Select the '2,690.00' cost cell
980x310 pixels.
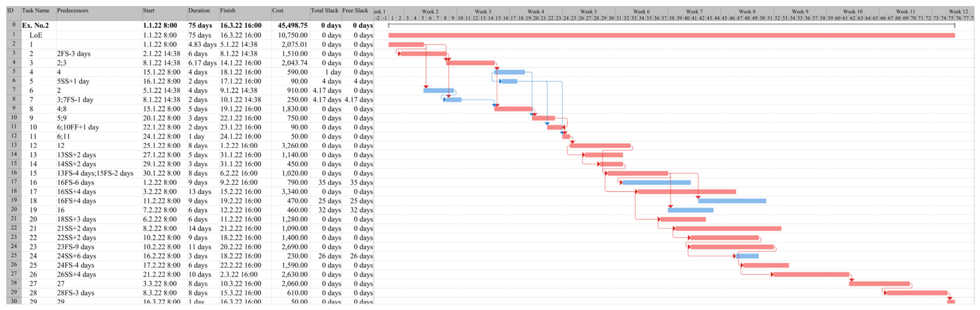click(x=295, y=247)
